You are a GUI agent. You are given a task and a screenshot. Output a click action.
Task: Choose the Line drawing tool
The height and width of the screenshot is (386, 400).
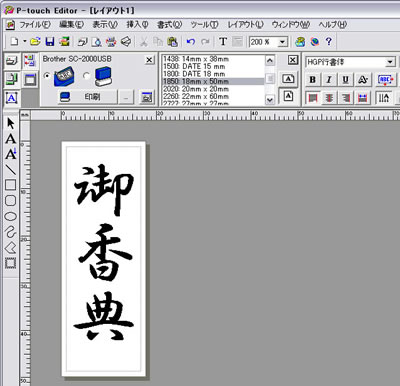point(11,170)
